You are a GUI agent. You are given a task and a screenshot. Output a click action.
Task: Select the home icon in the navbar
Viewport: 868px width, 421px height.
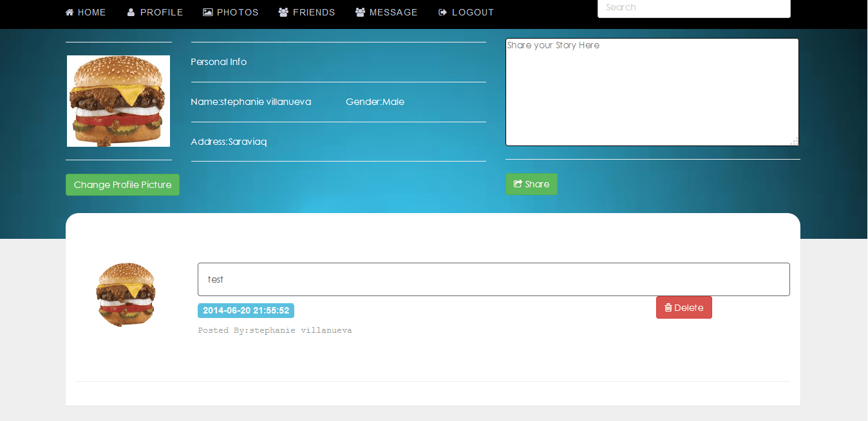click(x=69, y=12)
